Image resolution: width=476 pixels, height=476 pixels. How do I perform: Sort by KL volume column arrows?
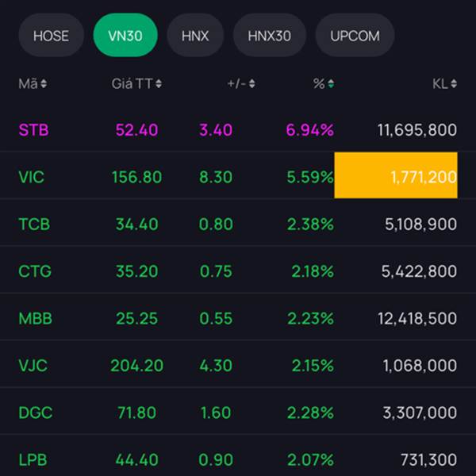(454, 84)
